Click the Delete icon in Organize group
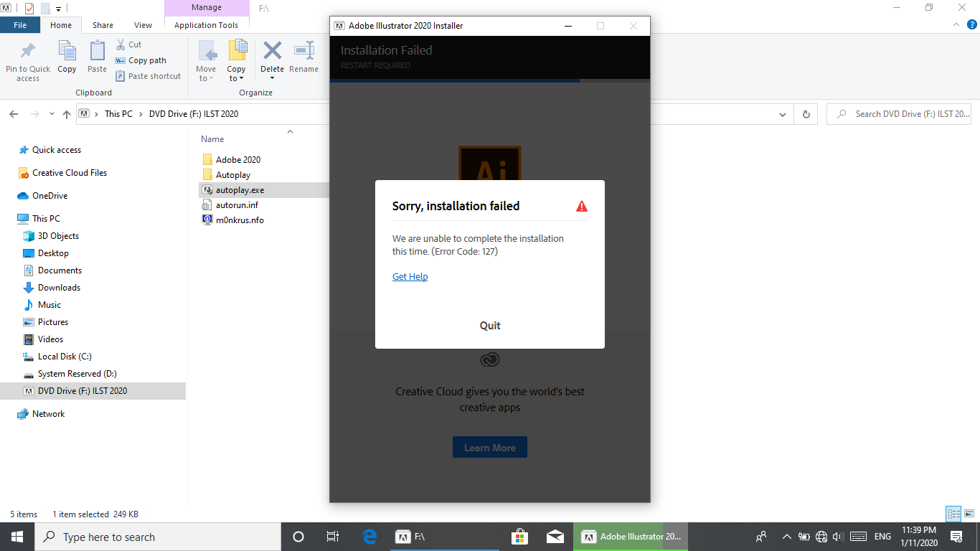The width and height of the screenshot is (980, 551). [272, 51]
